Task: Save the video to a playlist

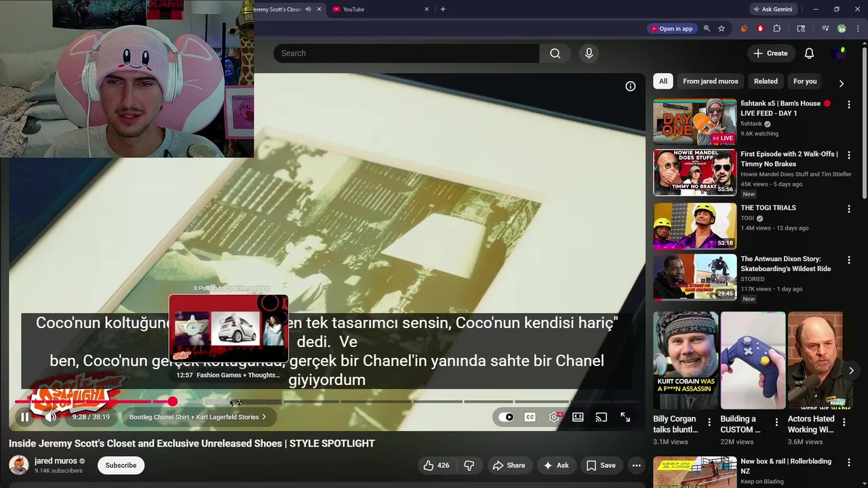Action: (601, 465)
